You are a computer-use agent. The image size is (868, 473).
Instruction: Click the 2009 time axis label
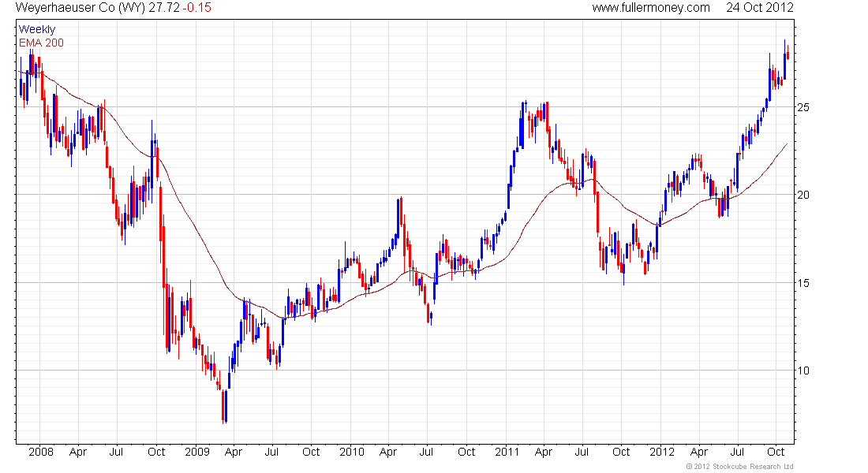click(197, 452)
